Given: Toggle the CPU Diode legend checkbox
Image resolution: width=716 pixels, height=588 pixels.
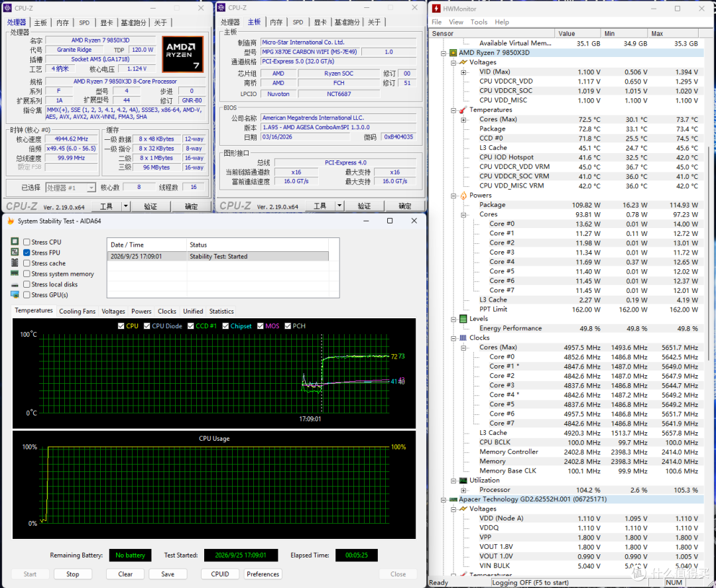Looking at the screenshot, I should coord(147,326).
